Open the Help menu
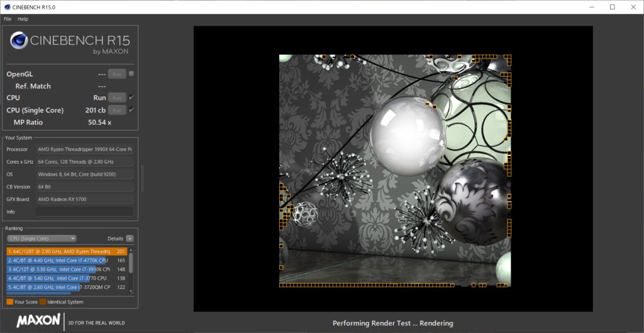The image size is (644, 333). [x=23, y=19]
